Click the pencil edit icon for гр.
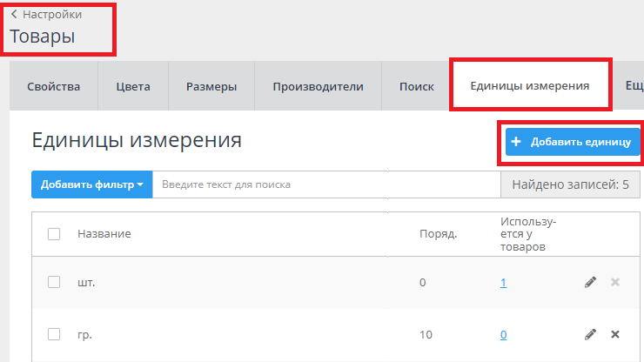 point(590,334)
